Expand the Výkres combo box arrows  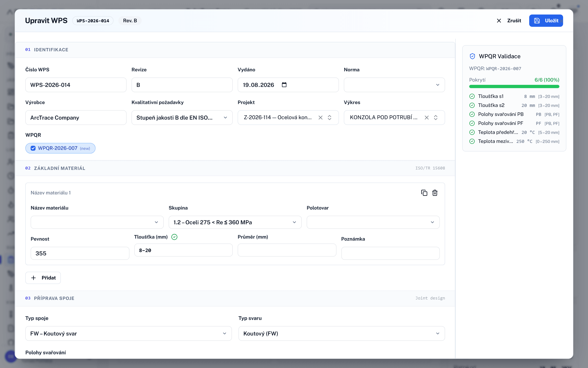436,118
